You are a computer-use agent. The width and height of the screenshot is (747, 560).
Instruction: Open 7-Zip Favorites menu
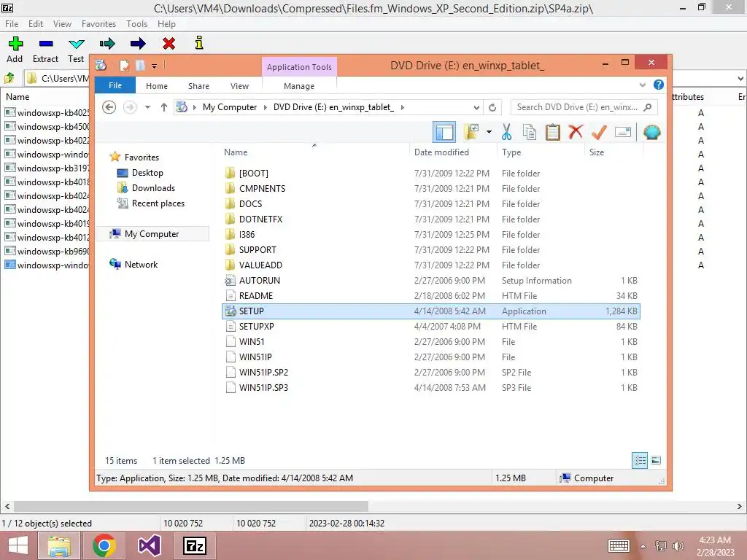98,24
